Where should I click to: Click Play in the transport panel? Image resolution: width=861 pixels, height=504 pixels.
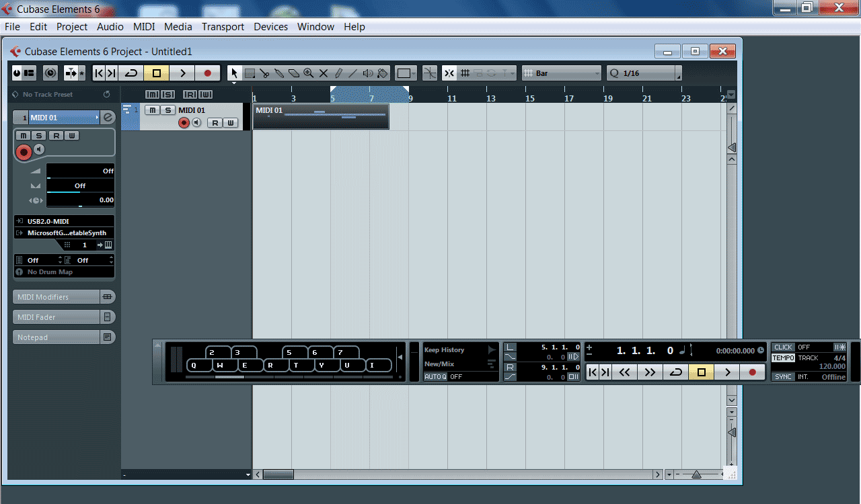(727, 372)
